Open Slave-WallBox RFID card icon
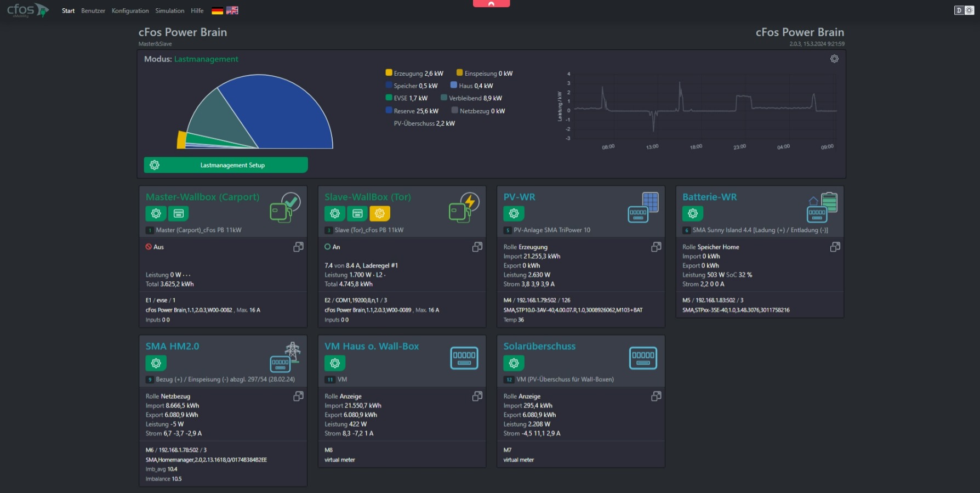Screen dimensions: 980x493 [x=357, y=213]
